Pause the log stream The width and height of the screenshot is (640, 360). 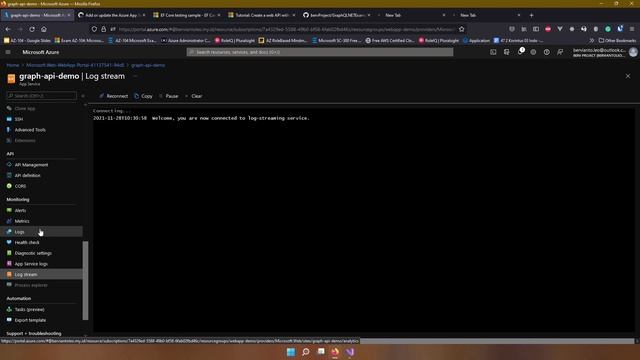pyautogui.click(x=169, y=96)
